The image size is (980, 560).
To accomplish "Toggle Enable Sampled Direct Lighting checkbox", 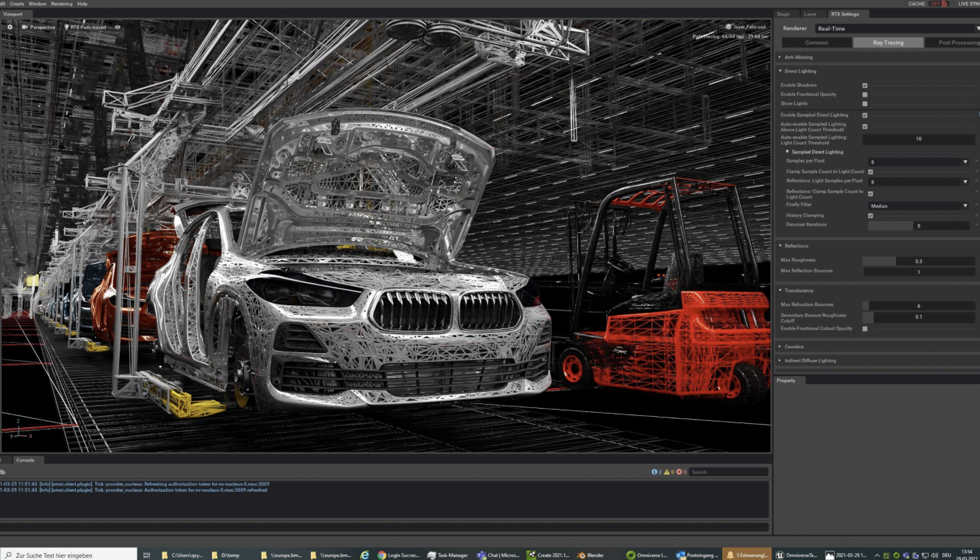I will (x=865, y=115).
